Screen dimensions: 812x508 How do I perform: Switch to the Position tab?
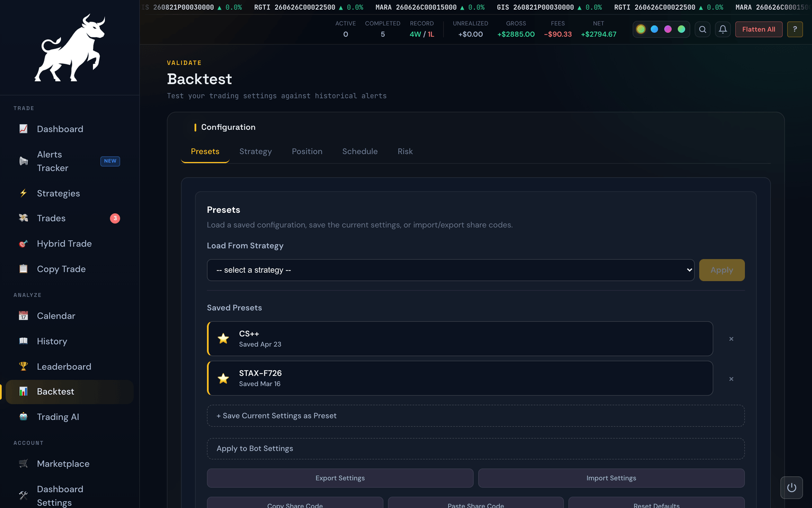(x=307, y=151)
